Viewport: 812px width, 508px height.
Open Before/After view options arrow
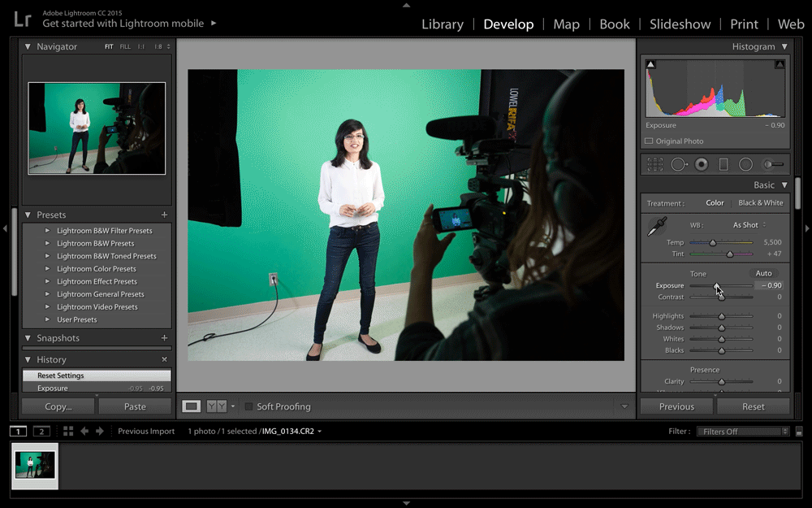pos(232,406)
